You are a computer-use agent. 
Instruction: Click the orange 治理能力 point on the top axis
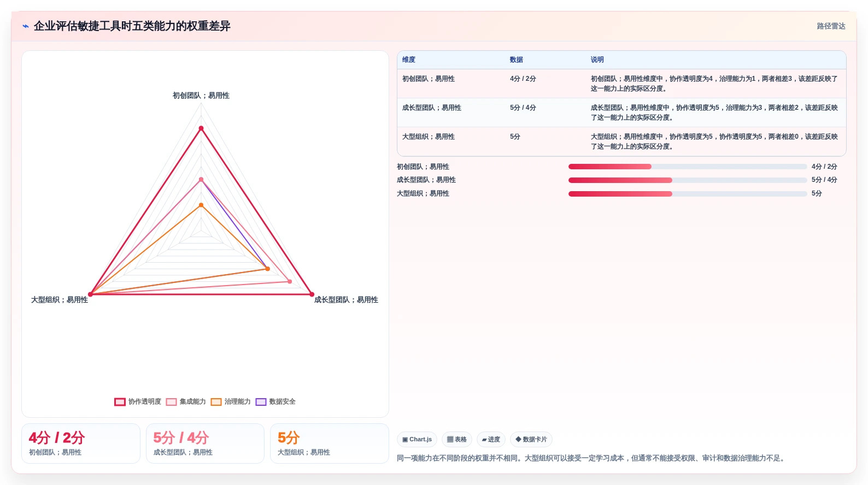coord(201,205)
